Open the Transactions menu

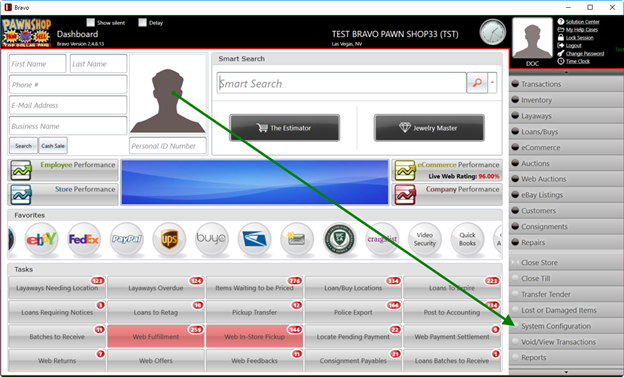[x=566, y=84]
